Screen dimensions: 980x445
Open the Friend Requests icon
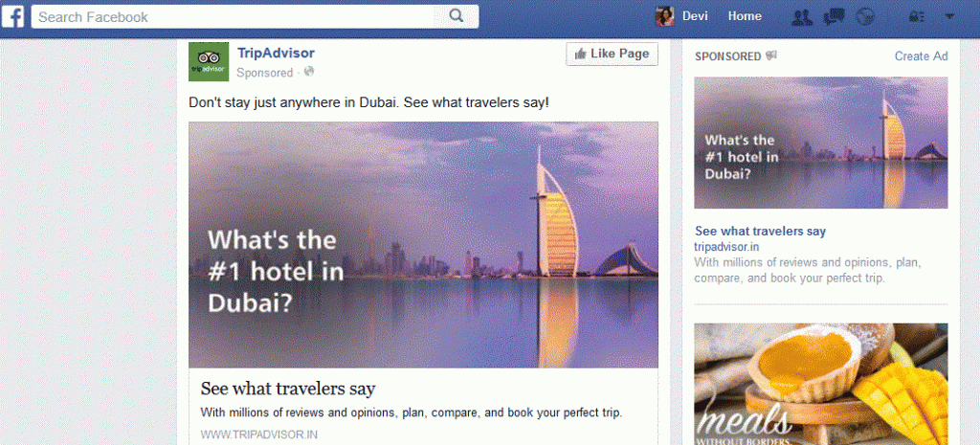click(x=801, y=17)
